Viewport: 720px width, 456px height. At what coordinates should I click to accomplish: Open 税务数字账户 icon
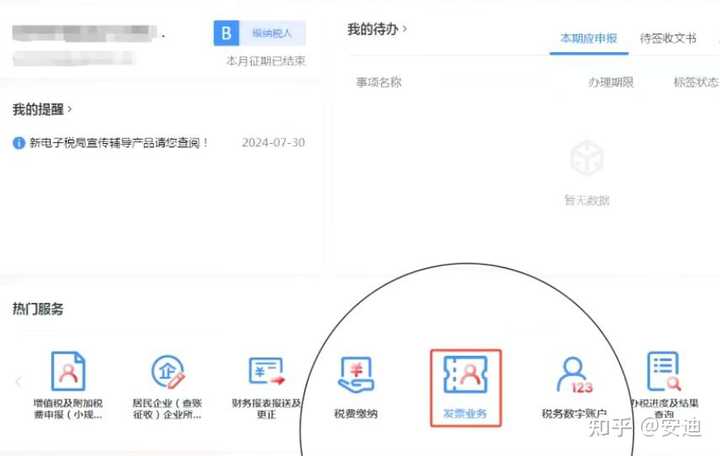coord(575,375)
